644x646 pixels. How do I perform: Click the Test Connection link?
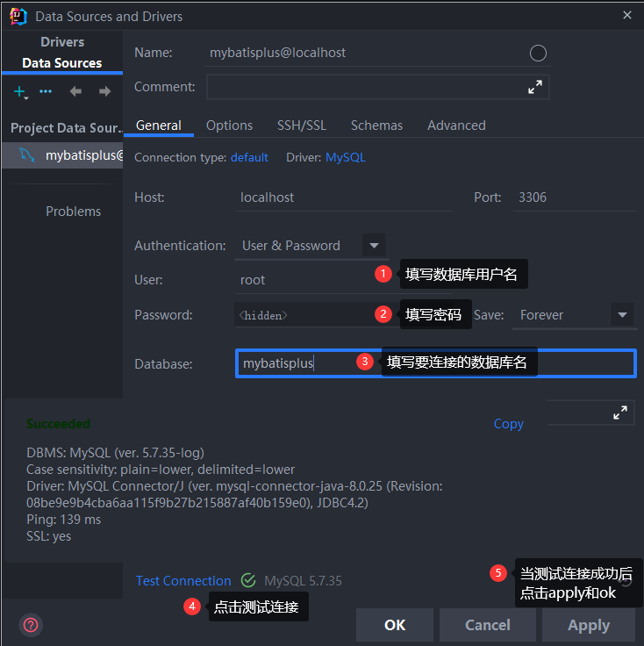tap(183, 580)
